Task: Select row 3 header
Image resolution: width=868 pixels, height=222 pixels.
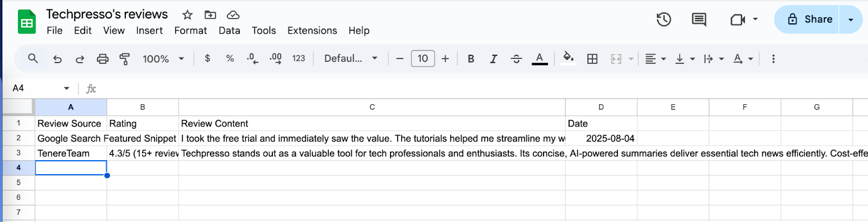Action: (18, 153)
